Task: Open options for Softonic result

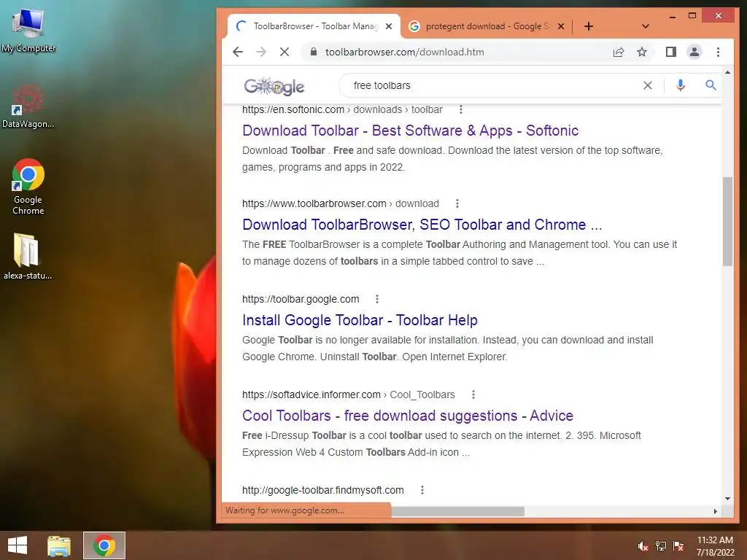Action: (460, 109)
